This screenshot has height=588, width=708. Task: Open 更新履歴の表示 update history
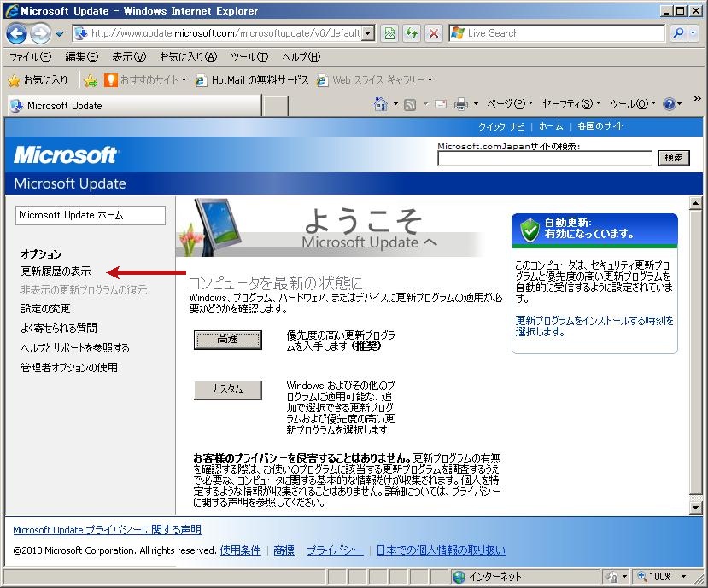pyautogui.click(x=56, y=271)
